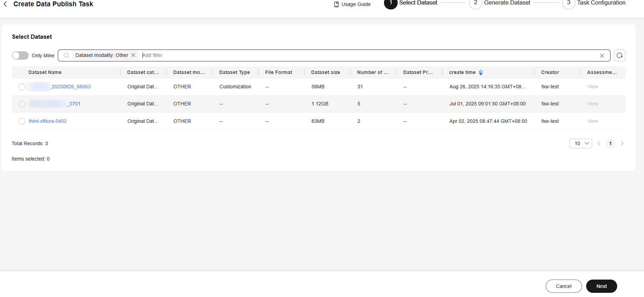This screenshot has width=644, height=297.
Task: Click the Dataset size column header
Action: click(325, 72)
